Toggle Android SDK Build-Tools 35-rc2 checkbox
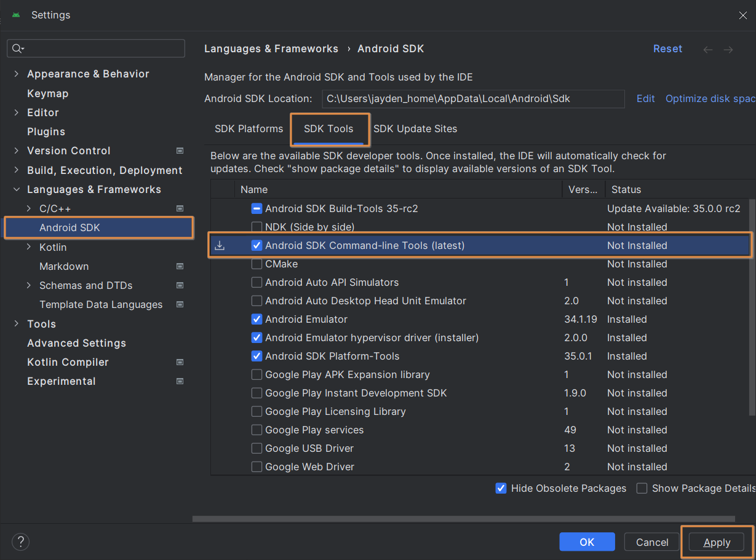The width and height of the screenshot is (756, 560). coord(257,208)
